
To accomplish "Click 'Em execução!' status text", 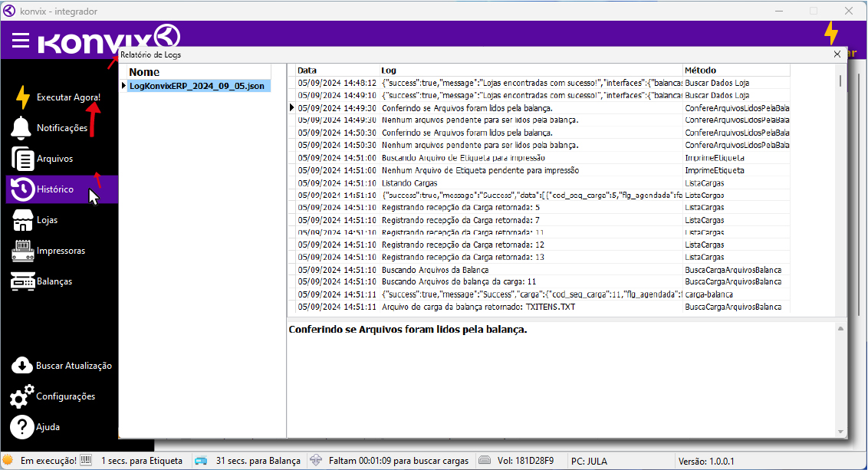I will 49,461.
